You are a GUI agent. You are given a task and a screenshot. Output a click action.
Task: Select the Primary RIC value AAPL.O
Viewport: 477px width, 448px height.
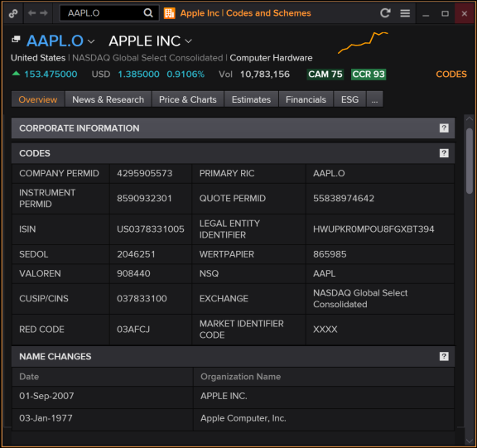click(x=329, y=173)
